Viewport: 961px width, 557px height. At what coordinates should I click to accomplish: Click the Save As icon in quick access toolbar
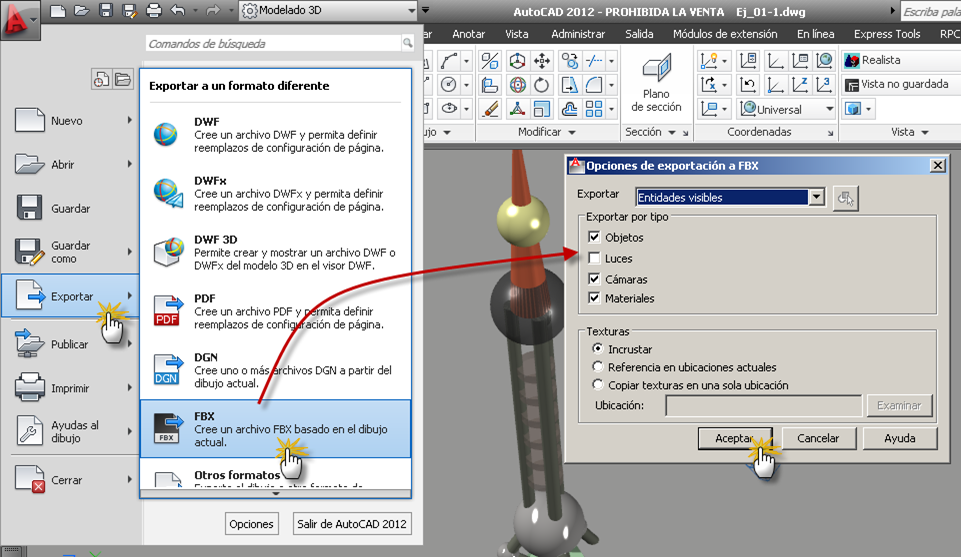pos(129,10)
